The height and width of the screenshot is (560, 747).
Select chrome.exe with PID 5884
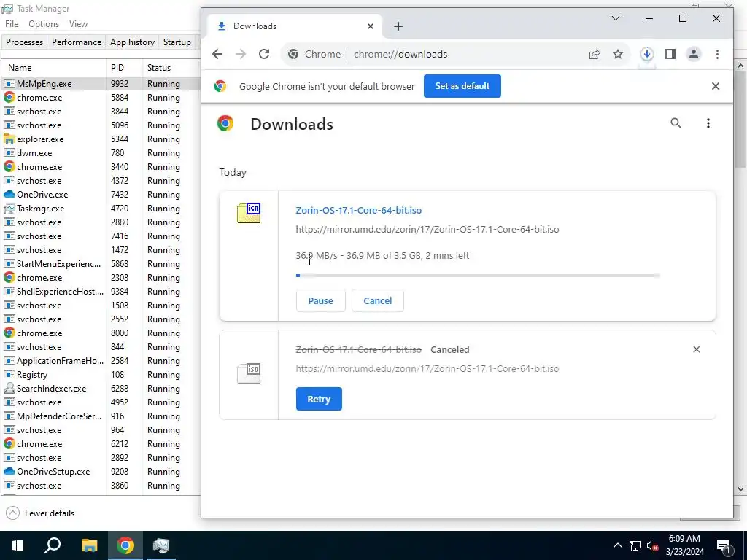[101, 98]
